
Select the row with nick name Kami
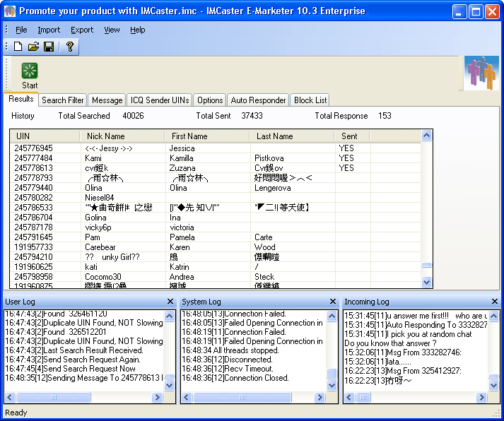click(x=216, y=158)
